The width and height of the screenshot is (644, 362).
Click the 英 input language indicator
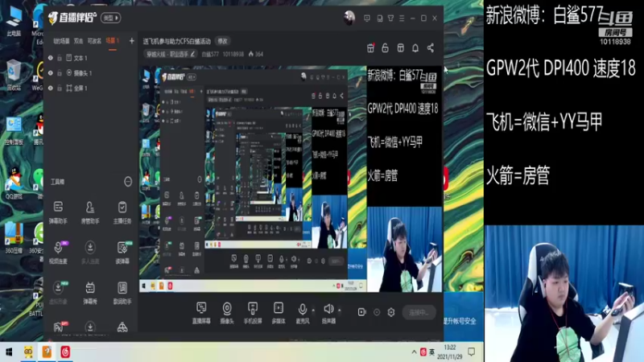pyautogui.click(x=432, y=352)
